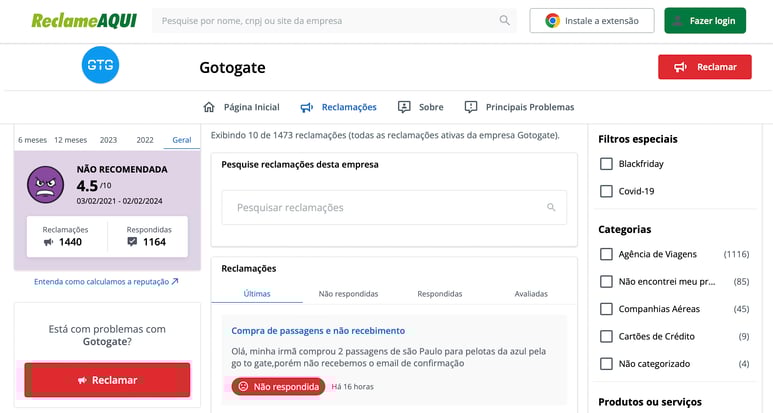Click the megaphone icon beside 1440
The image size is (773, 413).
click(x=48, y=242)
